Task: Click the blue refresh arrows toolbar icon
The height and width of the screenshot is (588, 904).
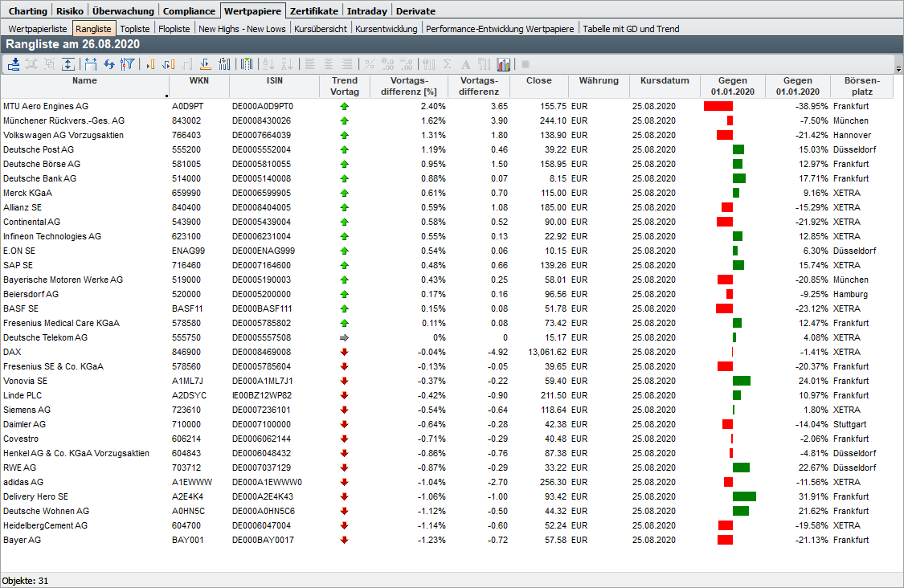Action: pos(109,64)
